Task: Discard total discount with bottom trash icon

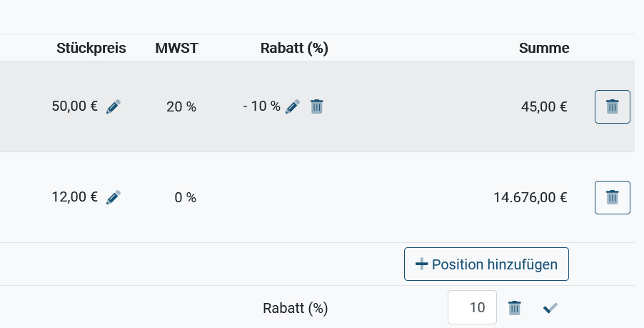Action: click(514, 308)
